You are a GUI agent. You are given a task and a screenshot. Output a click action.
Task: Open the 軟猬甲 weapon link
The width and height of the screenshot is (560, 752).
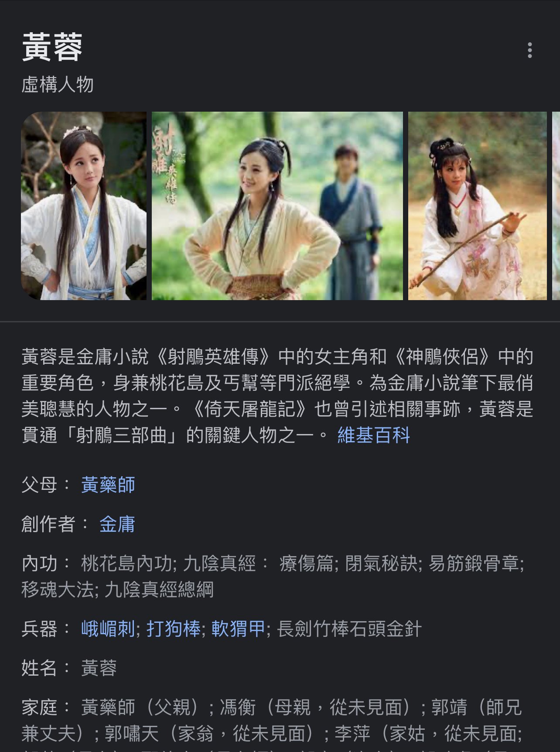click(238, 629)
